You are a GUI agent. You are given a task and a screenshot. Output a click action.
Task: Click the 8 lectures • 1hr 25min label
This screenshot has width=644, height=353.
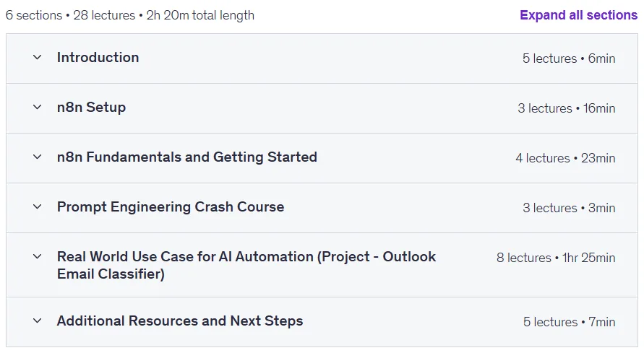[x=556, y=258]
